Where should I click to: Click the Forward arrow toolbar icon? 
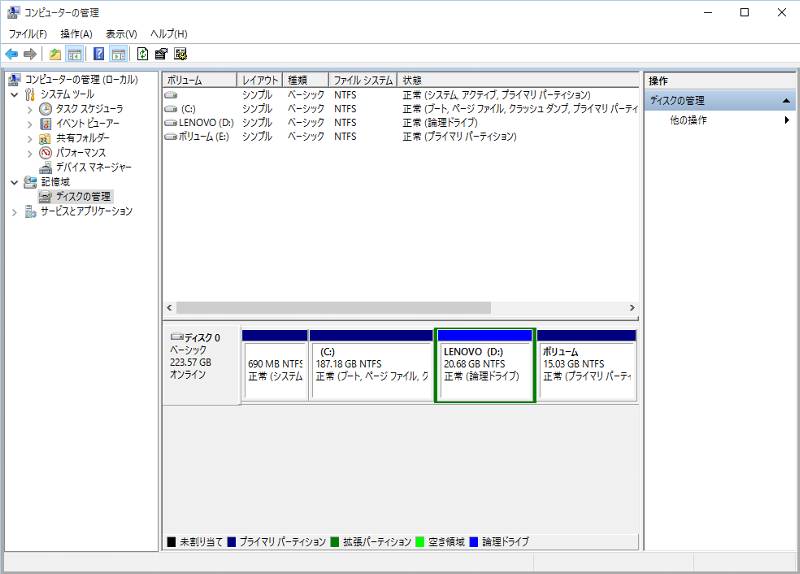point(30,54)
